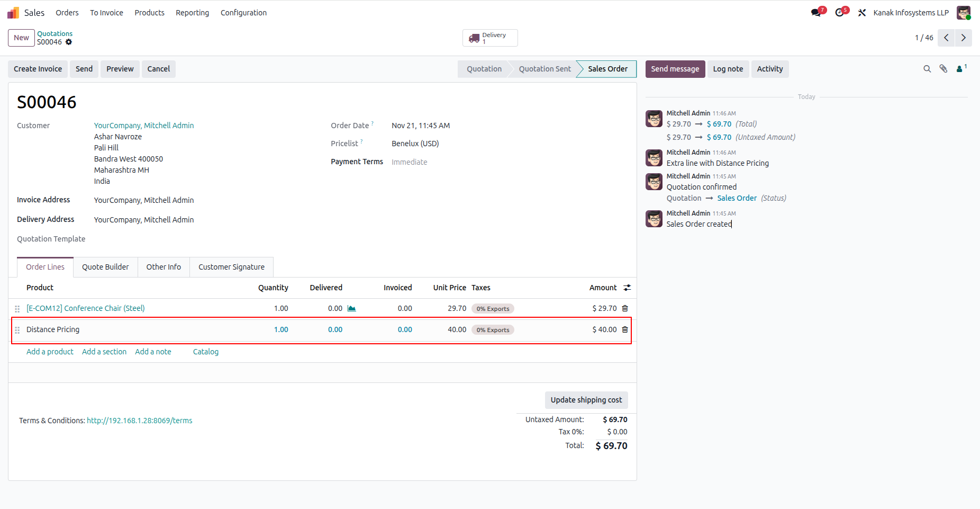The width and height of the screenshot is (980, 509).
Task: Open the activities clock icon
Action: coord(840,13)
